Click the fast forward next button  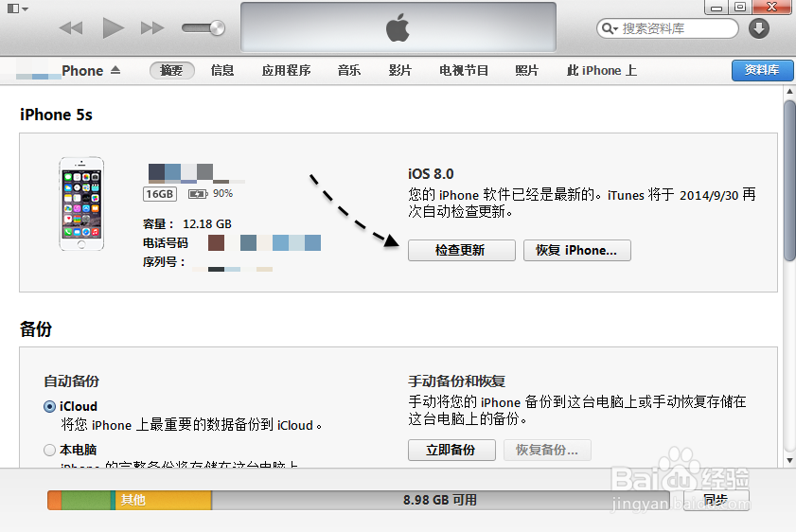coord(152,27)
